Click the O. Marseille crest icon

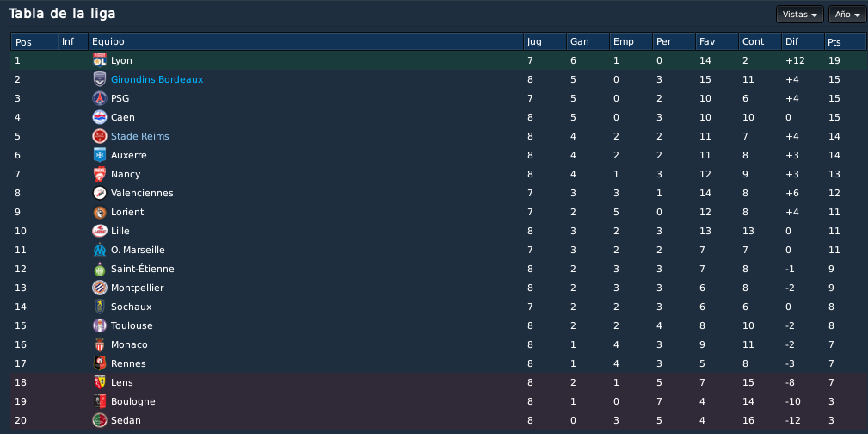pos(100,250)
